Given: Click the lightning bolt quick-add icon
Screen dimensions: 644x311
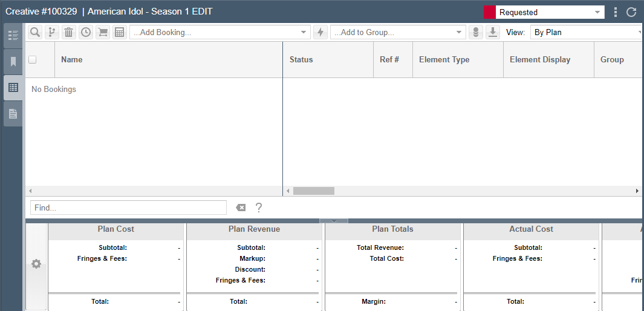Looking at the screenshot, I should pyautogui.click(x=320, y=32).
